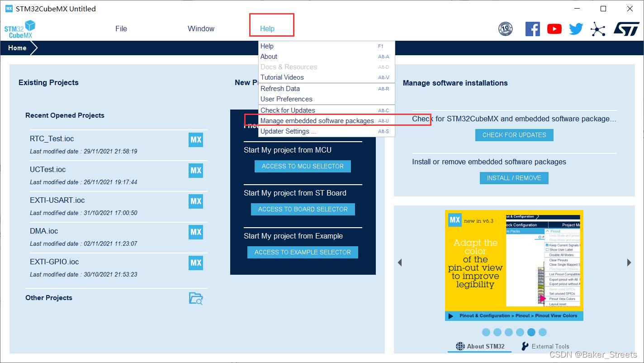
Task: Select Help entry with F1 shortcut
Action: [327, 46]
